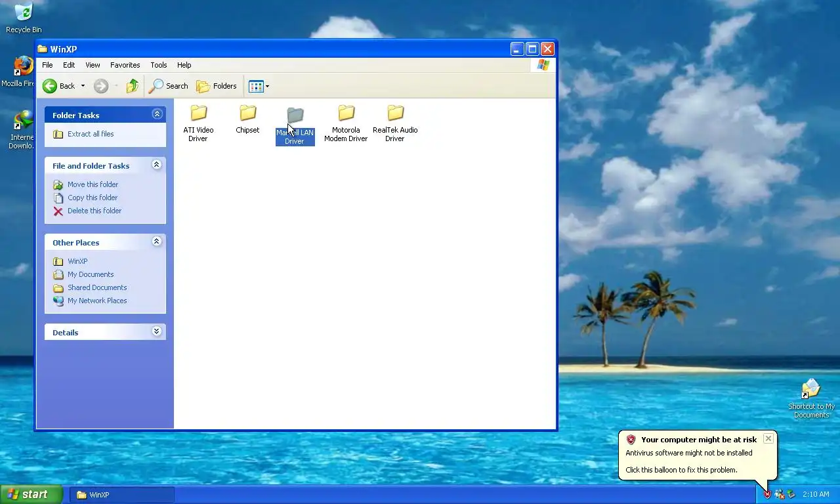Click the 'Your computer might be at risk' balloon
The height and width of the screenshot is (504, 840).
point(698,455)
